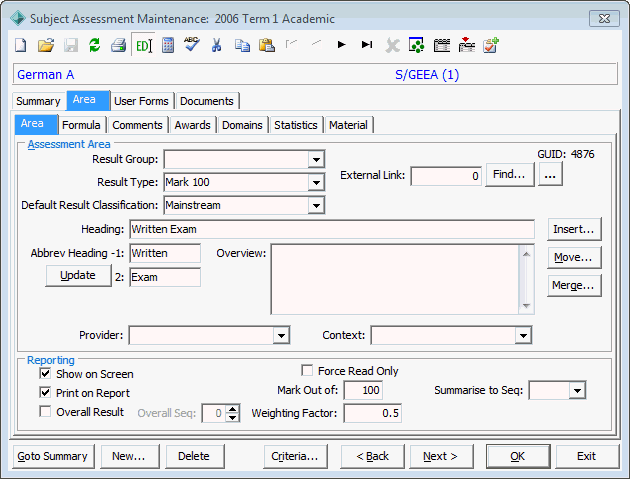Open the Statistics sub-tab
This screenshot has width=630, height=479.
point(296,125)
